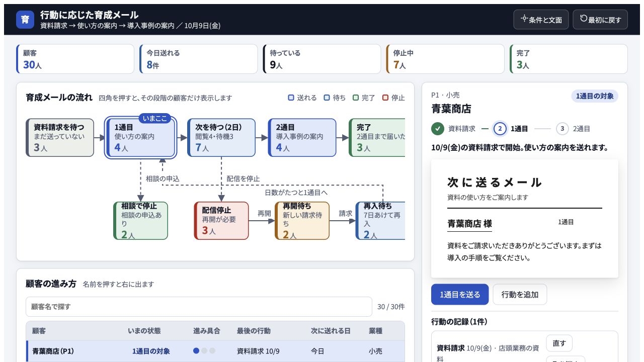Screen dimensions: 644x362
Task: Click the 送れる legend swatch
Action: coord(291,98)
